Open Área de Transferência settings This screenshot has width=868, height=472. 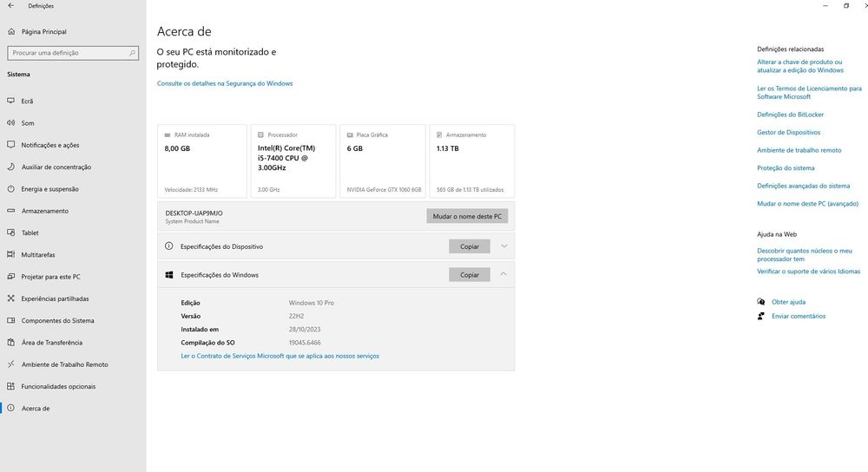(51, 342)
